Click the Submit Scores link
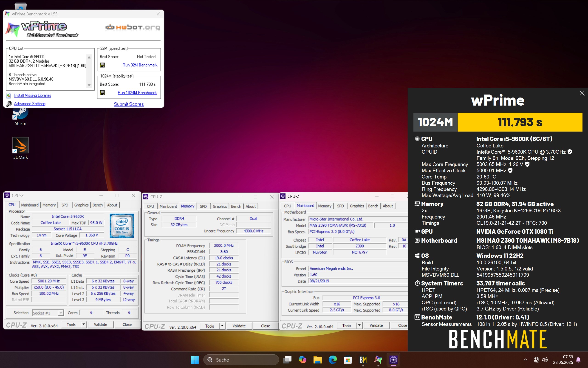Image resolution: width=588 pixels, height=368 pixels. 129,104
